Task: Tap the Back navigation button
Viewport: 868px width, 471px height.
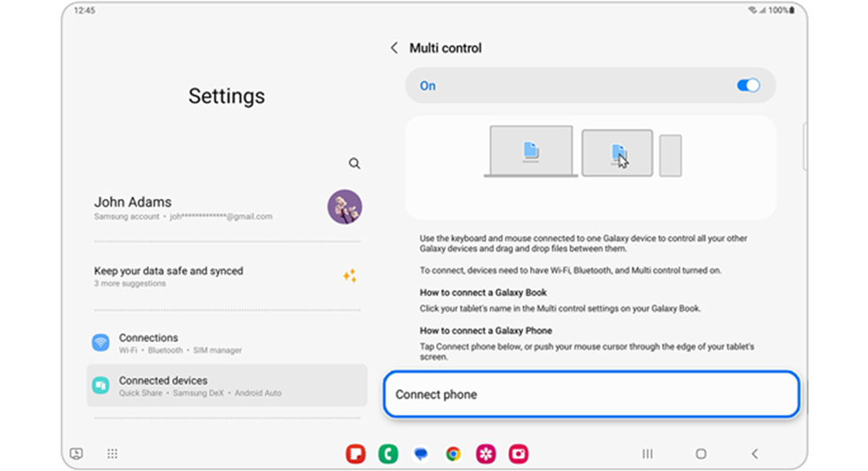Action: 754,454
